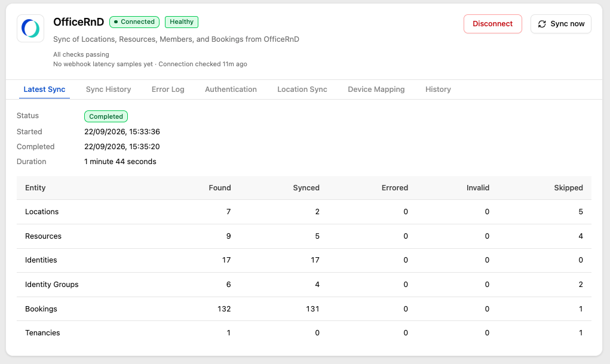Click the webhook latency and connection checked line
The width and height of the screenshot is (610, 364).
[x=150, y=64]
